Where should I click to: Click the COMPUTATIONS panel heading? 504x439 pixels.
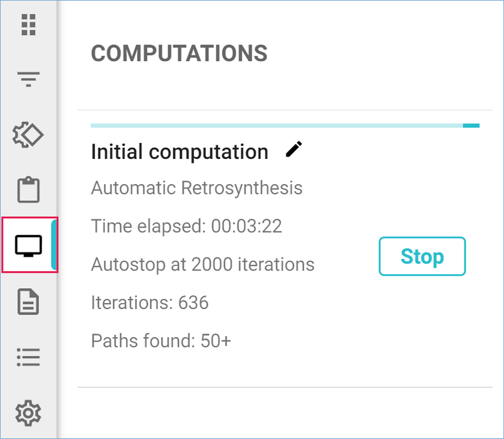point(179,53)
